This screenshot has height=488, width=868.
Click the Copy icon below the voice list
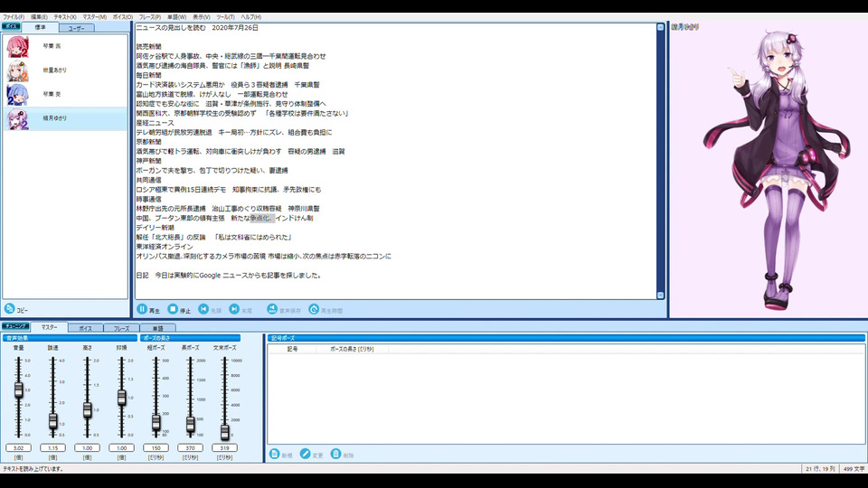click(x=9, y=309)
